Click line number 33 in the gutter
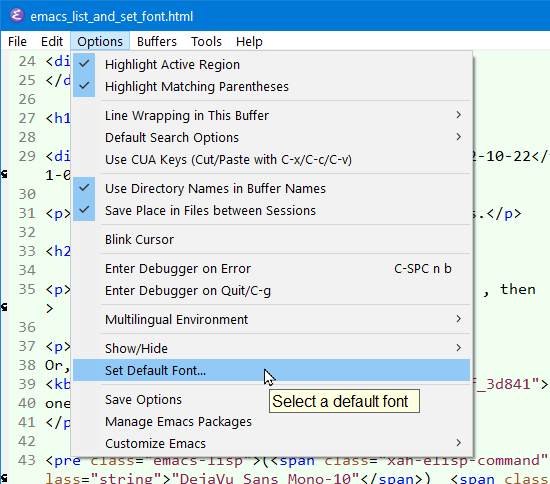Image resolution: width=550 pixels, height=484 pixels. pyautogui.click(x=27, y=251)
